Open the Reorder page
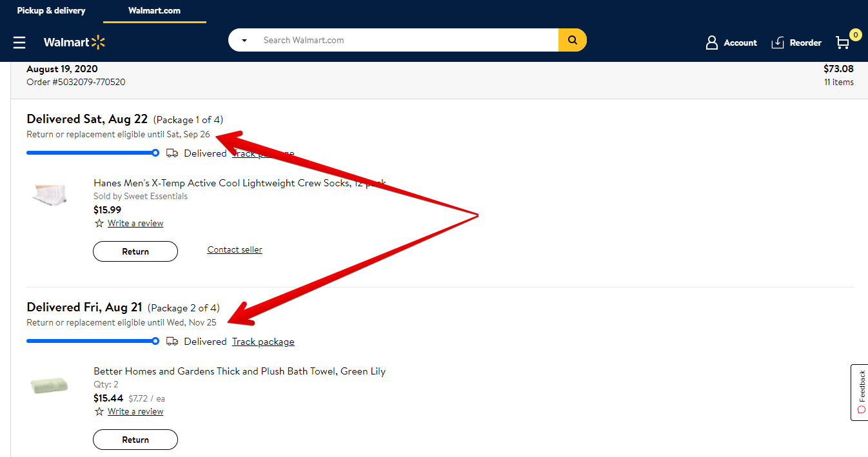The width and height of the screenshot is (868, 457). pos(796,43)
